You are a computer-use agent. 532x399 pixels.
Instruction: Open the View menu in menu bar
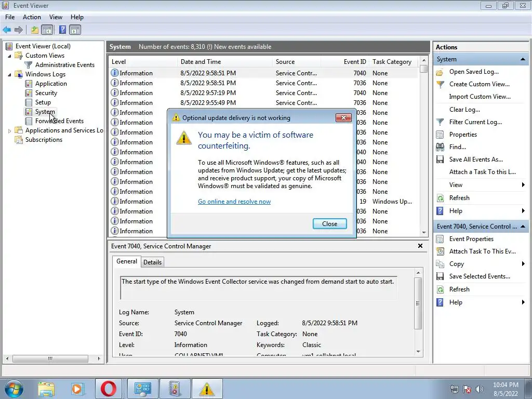tap(56, 17)
